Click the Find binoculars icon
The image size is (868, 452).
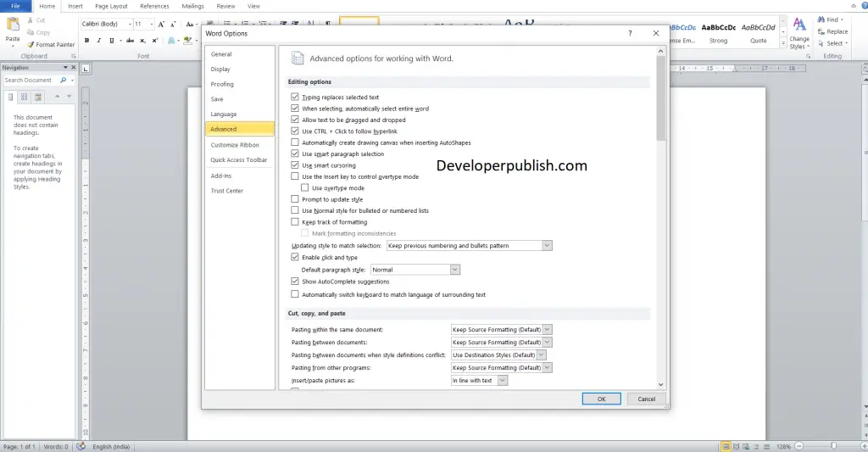(821, 20)
